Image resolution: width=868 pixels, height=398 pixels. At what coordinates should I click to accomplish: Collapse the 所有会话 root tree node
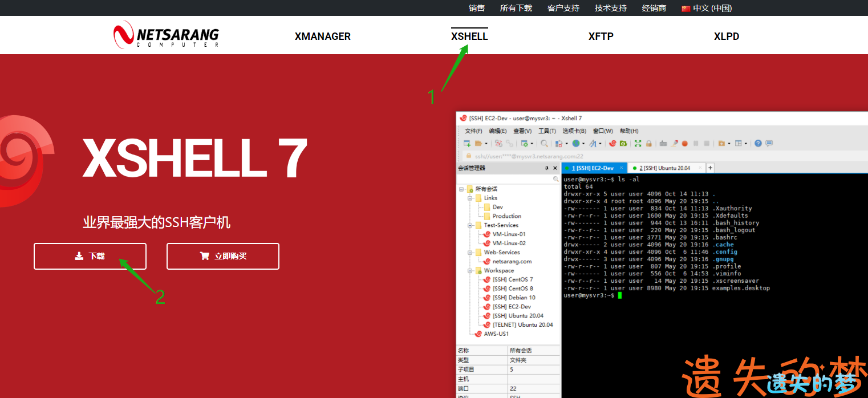(x=461, y=189)
